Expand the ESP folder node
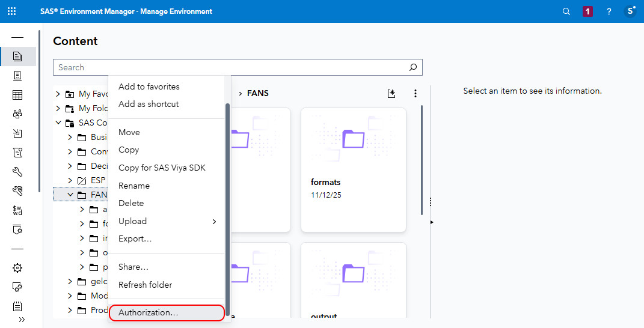The width and height of the screenshot is (644, 328). (70, 180)
